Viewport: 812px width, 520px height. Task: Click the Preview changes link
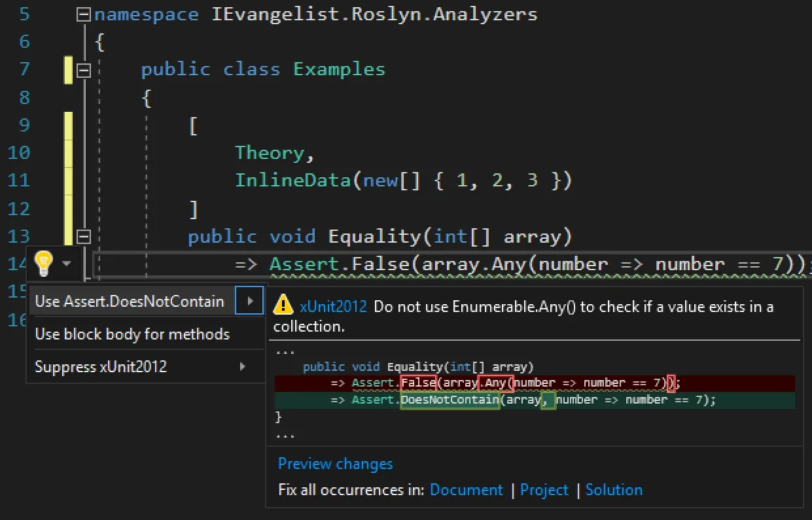pos(335,464)
